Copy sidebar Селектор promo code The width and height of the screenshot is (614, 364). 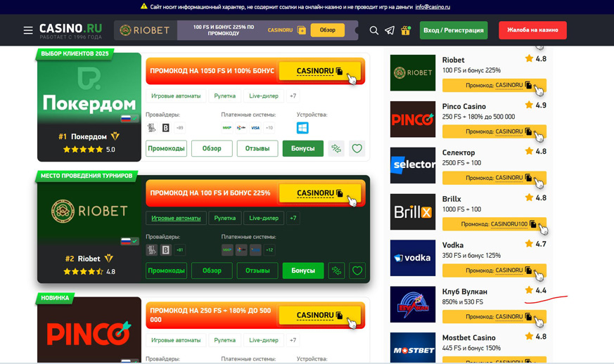[494, 178]
